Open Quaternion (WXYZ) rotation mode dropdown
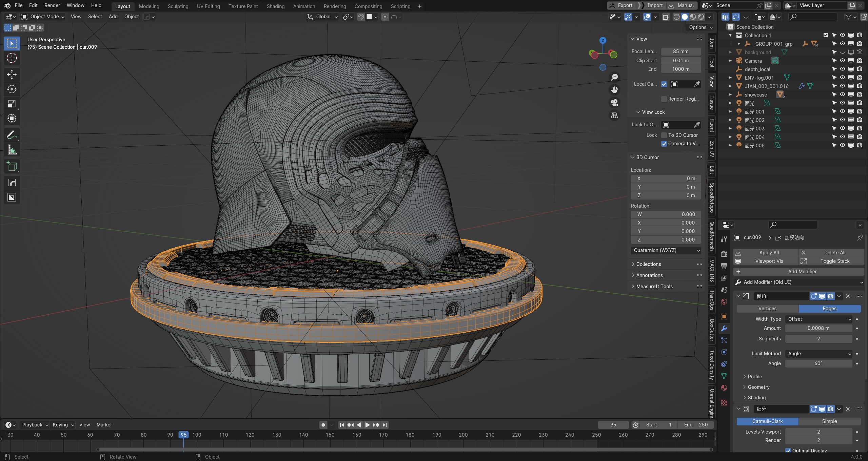The width and height of the screenshot is (868, 461). click(666, 250)
